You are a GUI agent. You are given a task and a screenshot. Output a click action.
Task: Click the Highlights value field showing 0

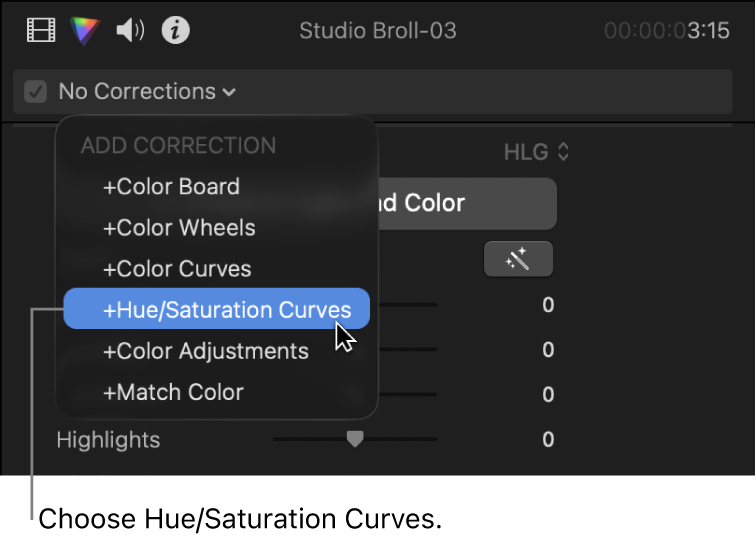coord(548,439)
